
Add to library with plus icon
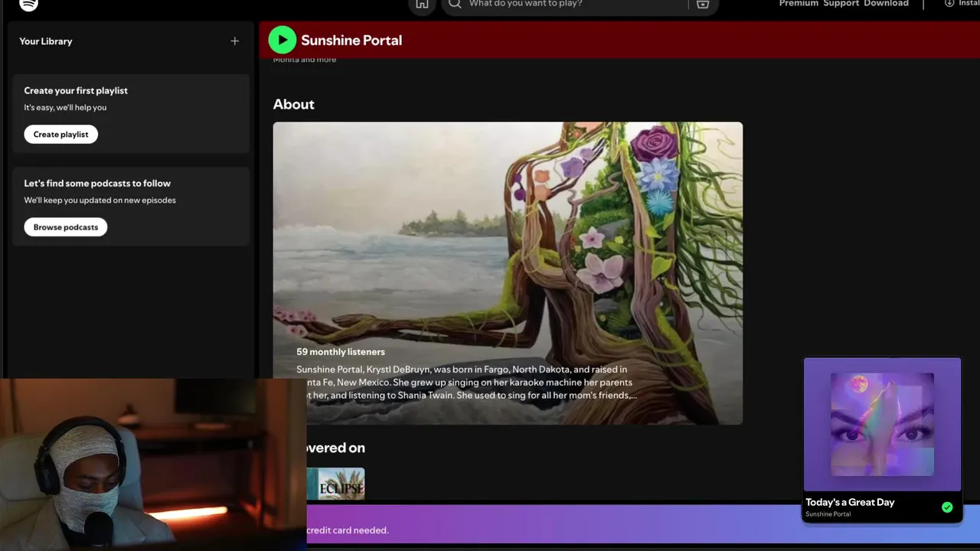click(234, 41)
